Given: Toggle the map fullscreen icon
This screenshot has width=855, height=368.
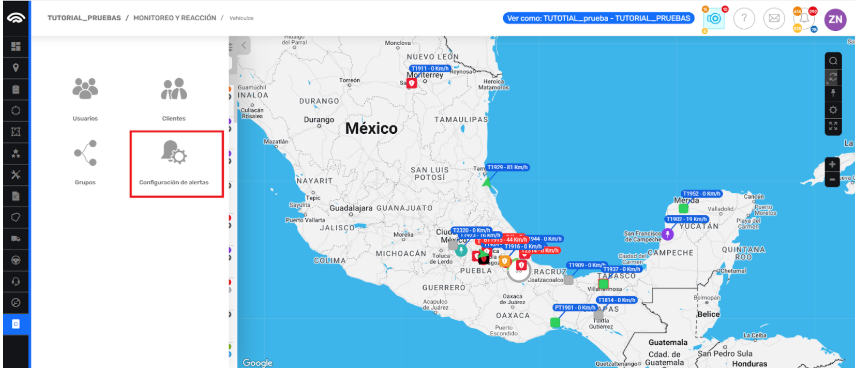Looking at the screenshot, I should coord(833,126).
